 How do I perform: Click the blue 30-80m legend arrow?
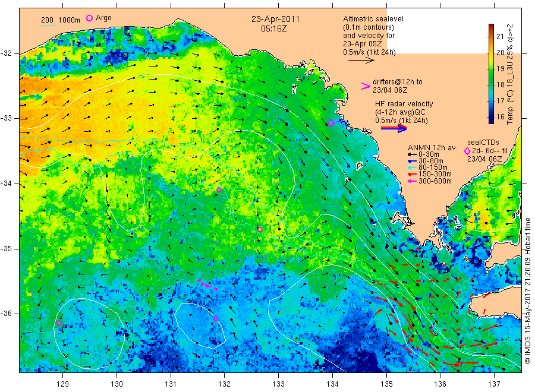[x=412, y=161]
